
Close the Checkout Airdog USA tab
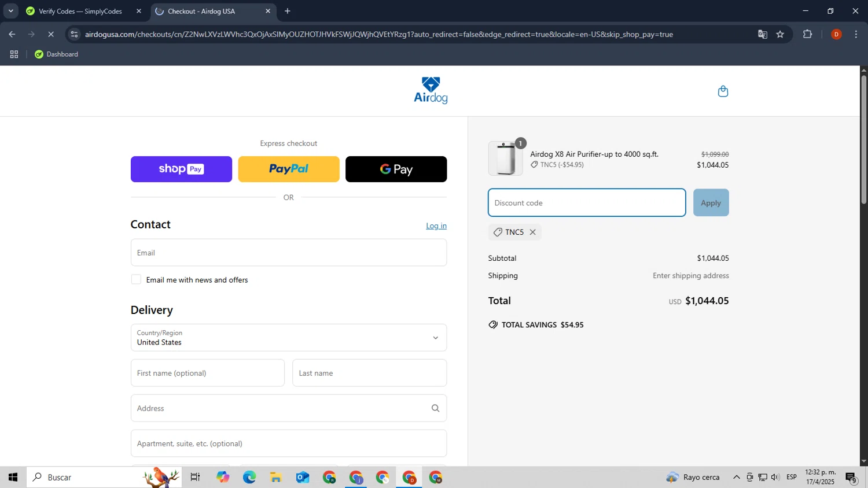tap(268, 11)
